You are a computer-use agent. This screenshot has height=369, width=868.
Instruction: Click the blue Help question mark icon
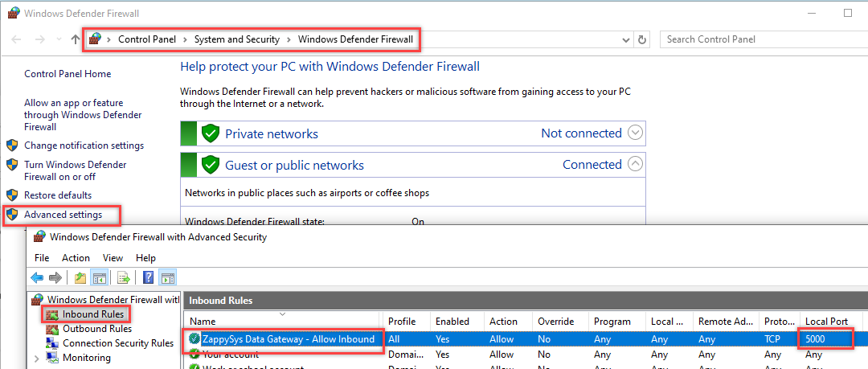point(148,278)
